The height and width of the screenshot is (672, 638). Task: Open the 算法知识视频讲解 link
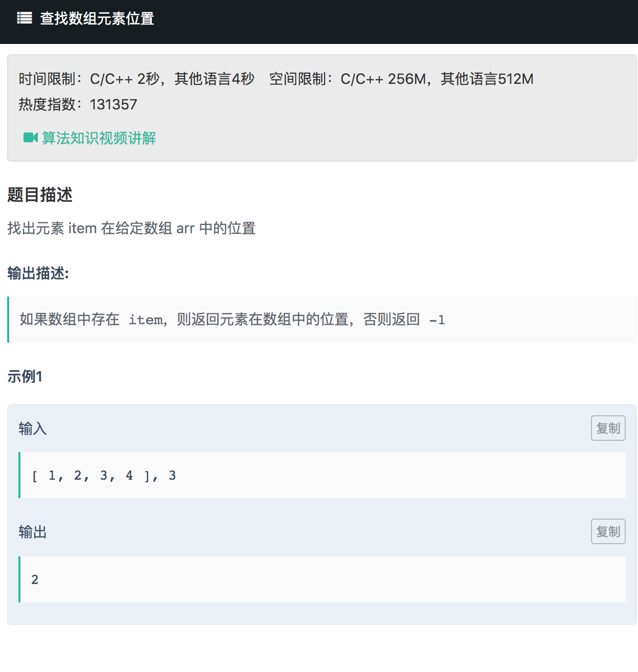[x=99, y=138]
